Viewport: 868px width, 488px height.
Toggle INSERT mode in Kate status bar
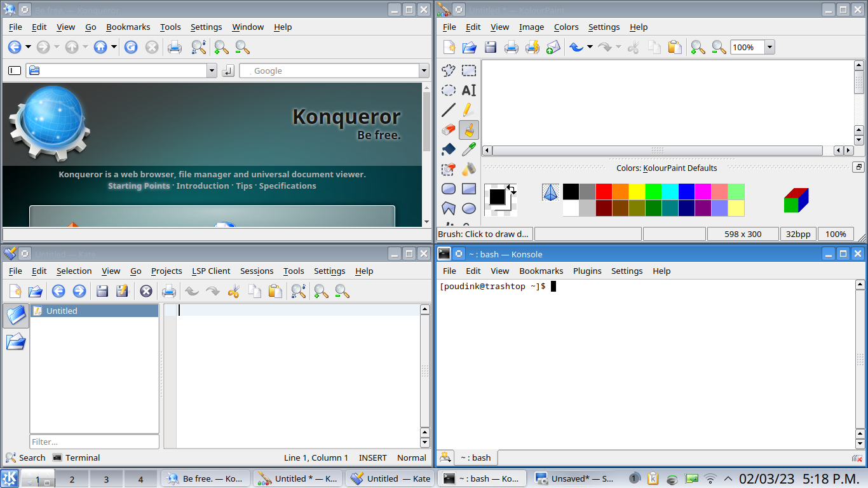pos(373,457)
